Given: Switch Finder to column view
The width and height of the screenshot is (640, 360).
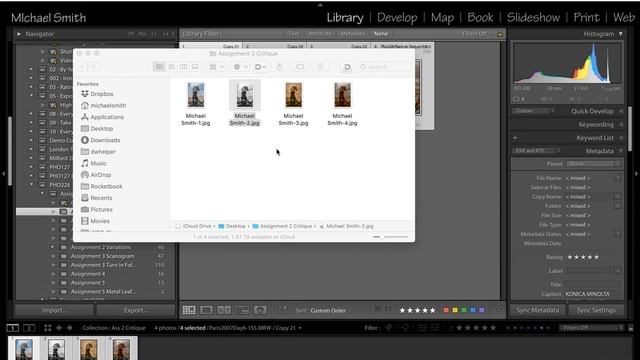Looking at the screenshot, I should pos(183,67).
